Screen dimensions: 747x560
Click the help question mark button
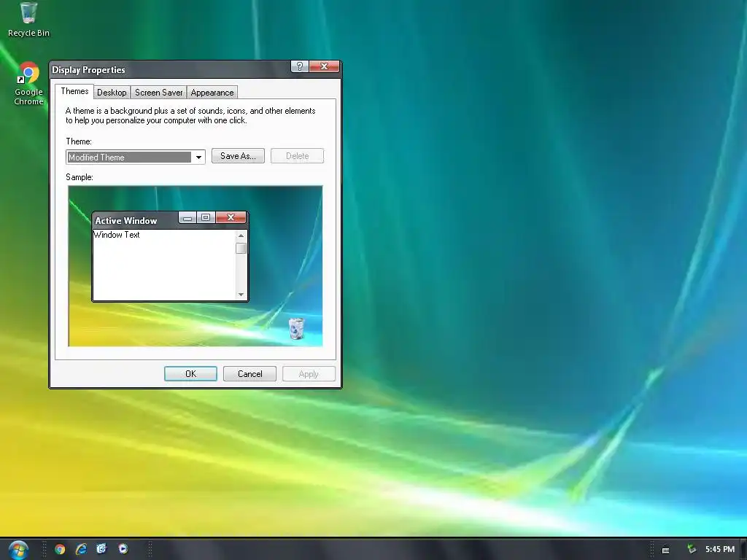point(300,66)
